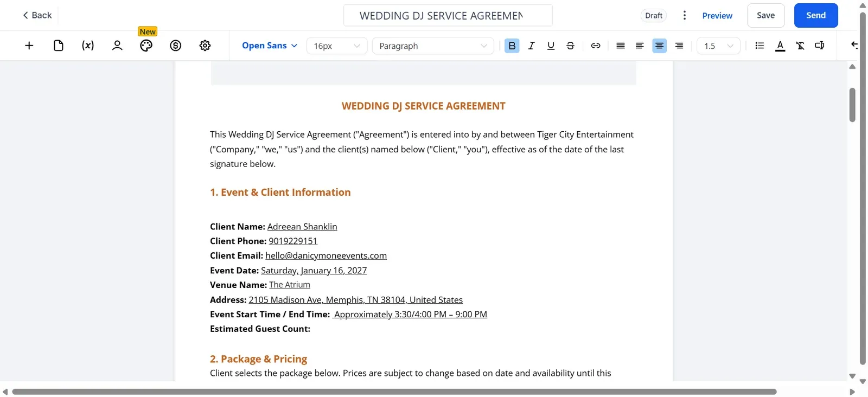Screen dimensions: 868x397
Task: Click the phone number 9019229151
Action: pyautogui.click(x=293, y=241)
